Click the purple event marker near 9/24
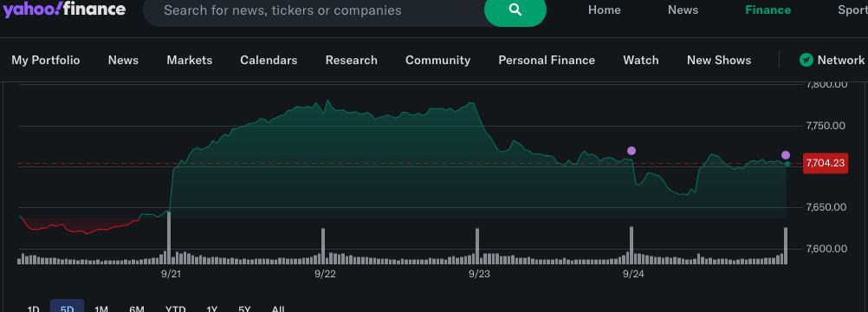Screen dimensions: 868x312 (x=631, y=151)
